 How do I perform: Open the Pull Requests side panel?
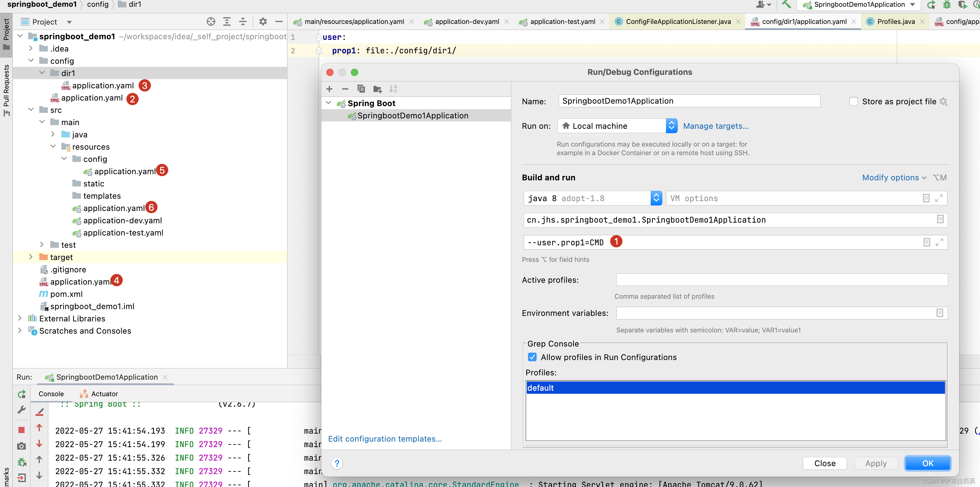click(6, 90)
